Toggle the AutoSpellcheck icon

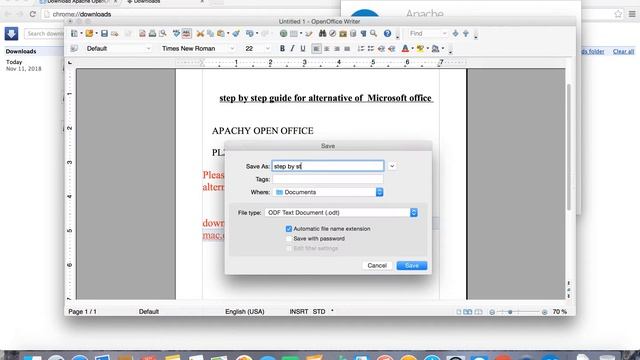[187, 33]
